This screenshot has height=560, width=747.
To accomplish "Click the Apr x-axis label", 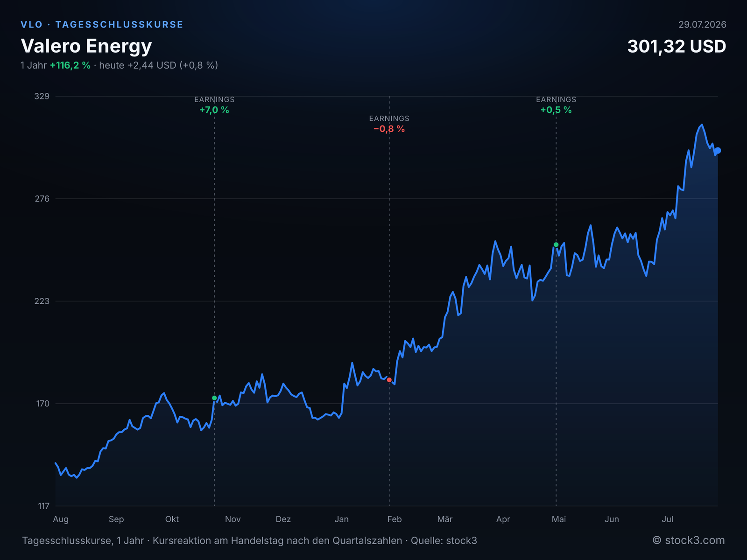I will click(503, 519).
